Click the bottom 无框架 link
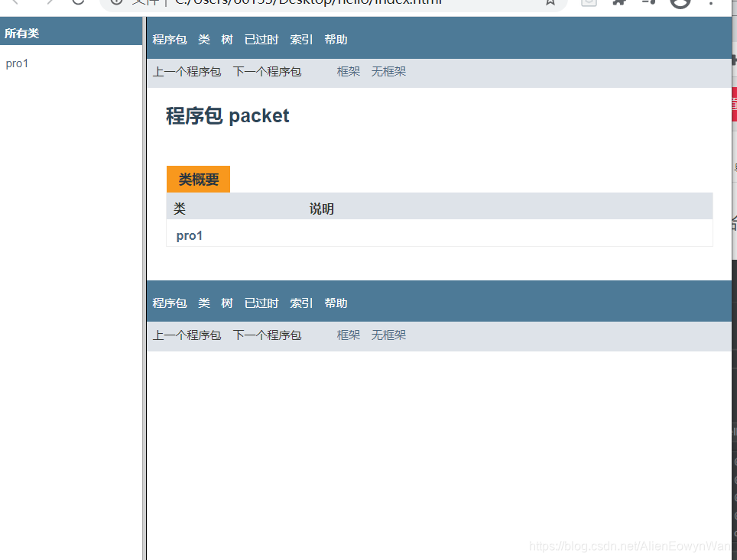The width and height of the screenshot is (737, 560). (x=388, y=335)
